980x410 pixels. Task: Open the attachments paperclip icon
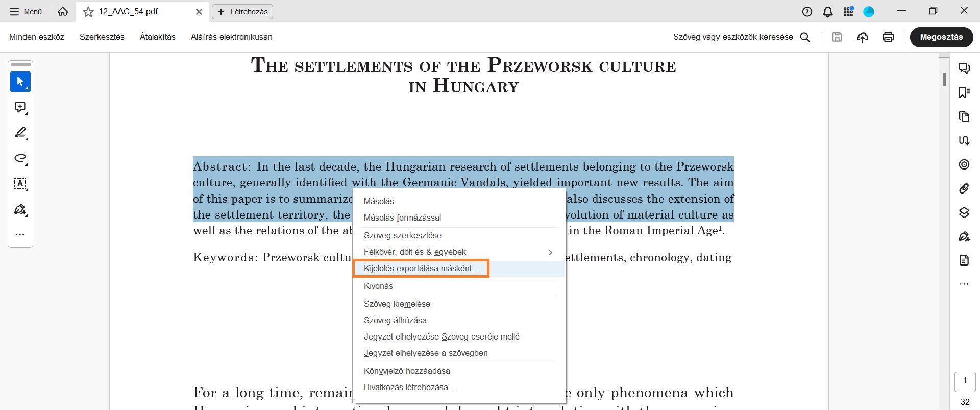964,188
